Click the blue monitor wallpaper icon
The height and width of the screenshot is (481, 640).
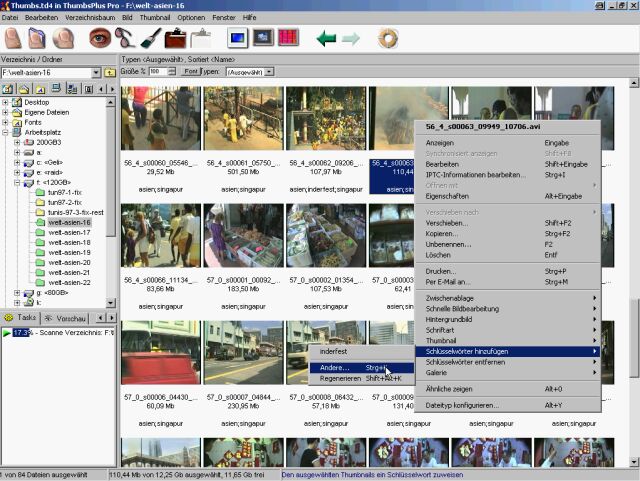(x=238, y=38)
